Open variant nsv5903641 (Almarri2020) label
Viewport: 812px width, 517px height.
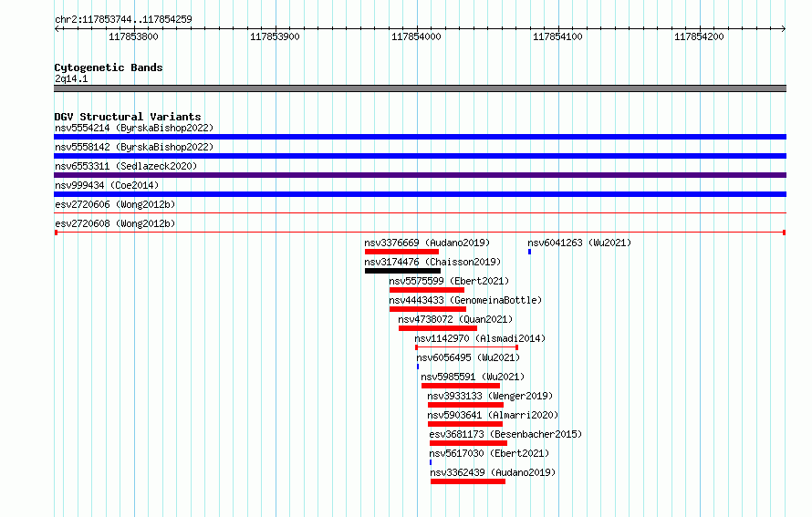(x=493, y=415)
